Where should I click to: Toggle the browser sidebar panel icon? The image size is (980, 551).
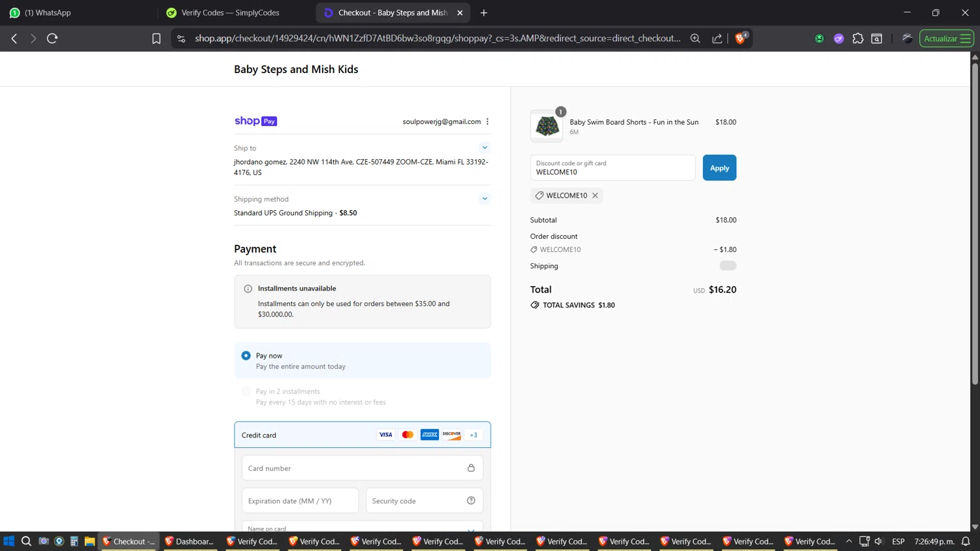tap(877, 39)
